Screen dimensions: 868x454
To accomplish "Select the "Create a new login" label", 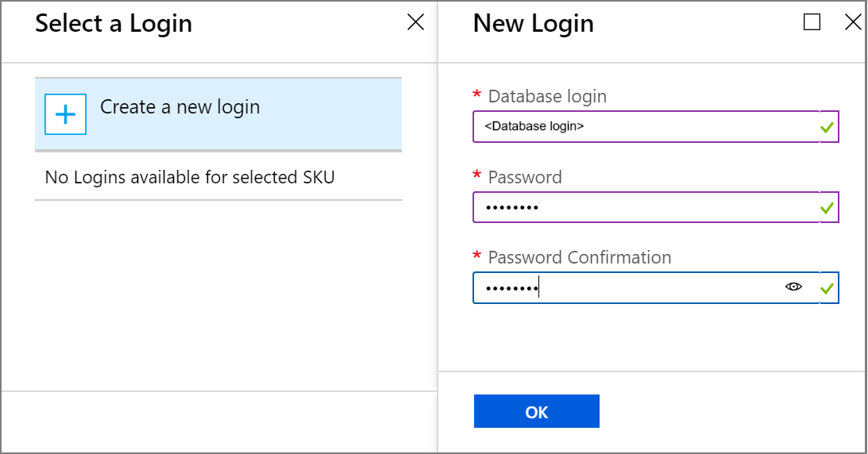I will [x=180, y=107].
